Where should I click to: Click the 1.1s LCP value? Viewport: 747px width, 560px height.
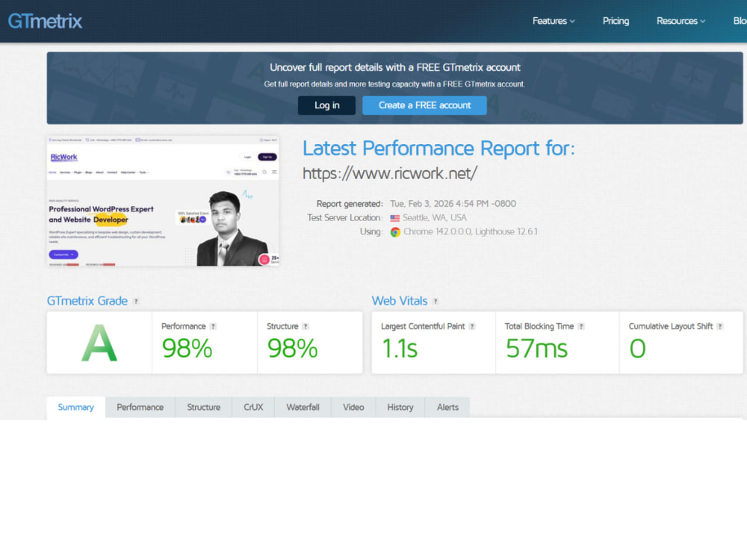pyautogui.click(x=400, y=348)
